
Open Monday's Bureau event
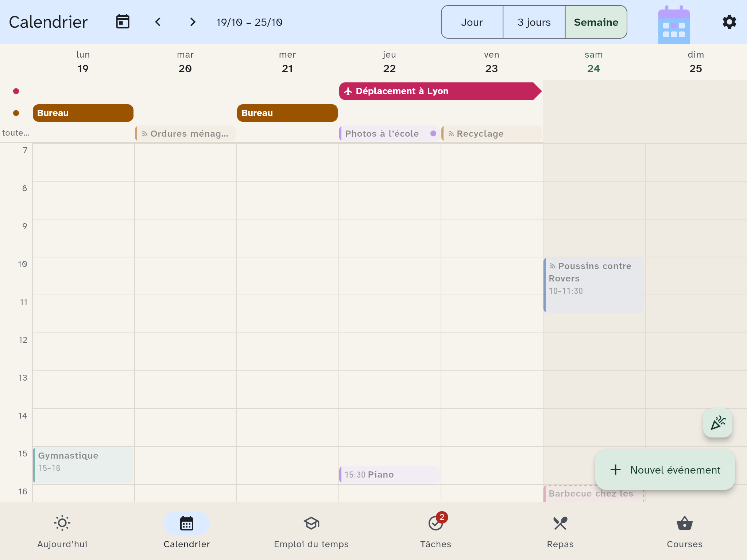83,113
